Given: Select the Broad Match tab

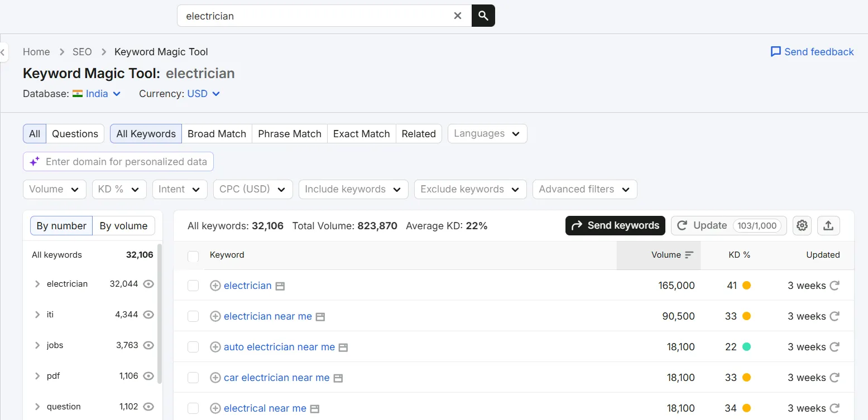Looking at the screenshot, I should tap(217, 133).
